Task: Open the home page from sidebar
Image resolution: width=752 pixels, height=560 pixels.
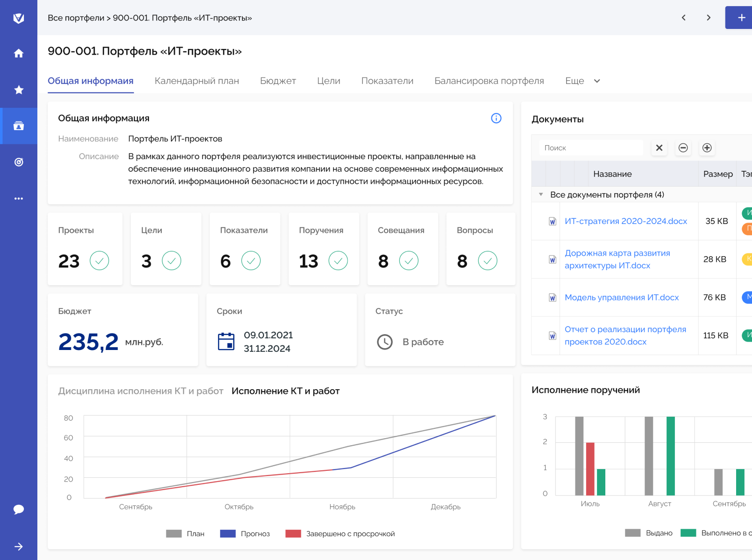Action: click(x=19, y=53)
